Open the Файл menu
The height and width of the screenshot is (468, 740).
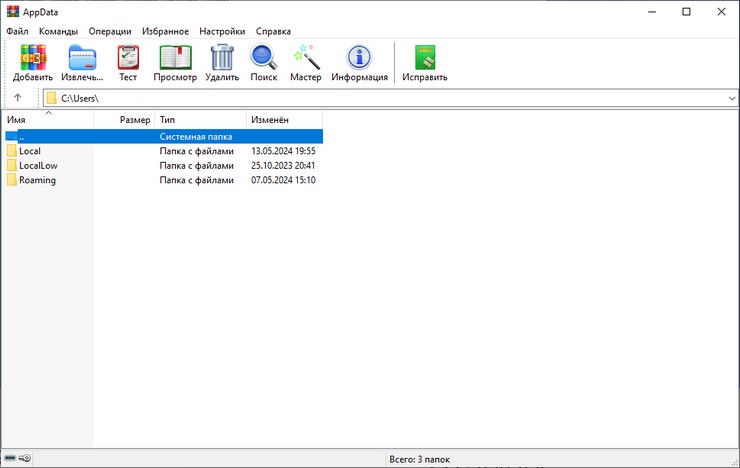pyautogui.click(x=17, y=31)
